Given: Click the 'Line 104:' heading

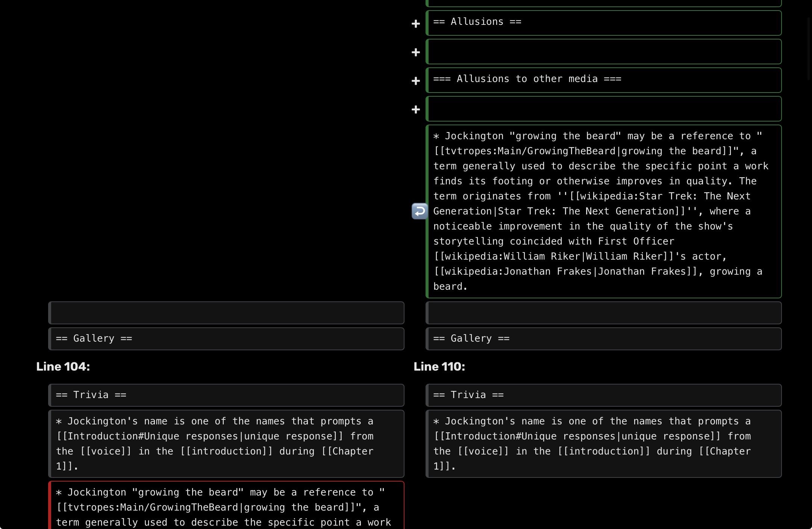Looking at the screenshot, I should (63, 366).
